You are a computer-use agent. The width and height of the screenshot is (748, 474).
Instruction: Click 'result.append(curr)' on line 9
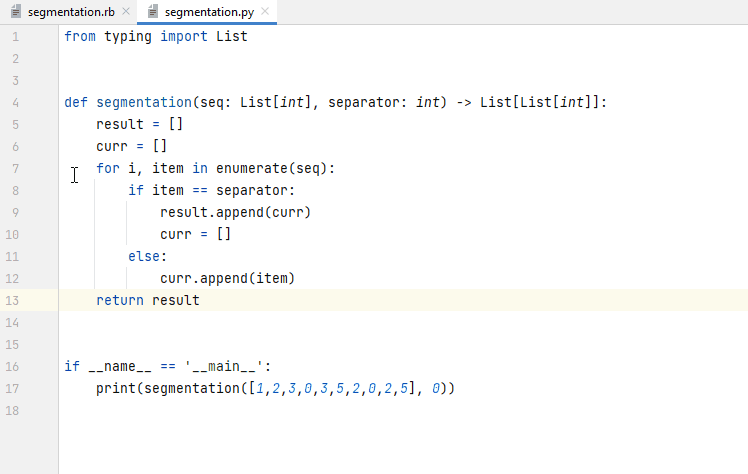tap(235, 212)
